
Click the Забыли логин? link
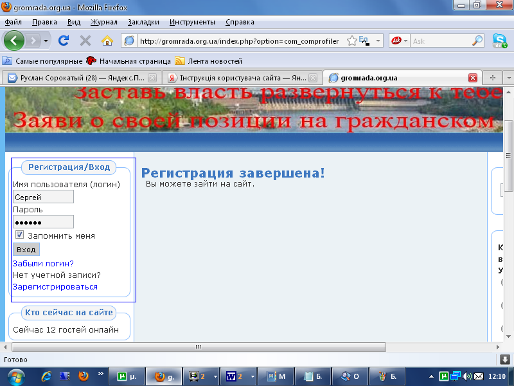click(x=43, y=263)
